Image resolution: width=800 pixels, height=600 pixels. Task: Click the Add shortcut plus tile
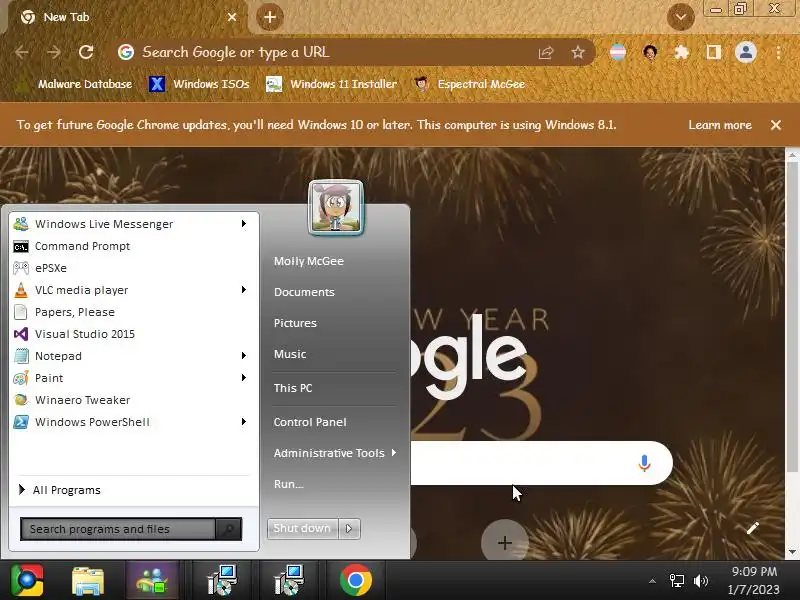(505, 542)
